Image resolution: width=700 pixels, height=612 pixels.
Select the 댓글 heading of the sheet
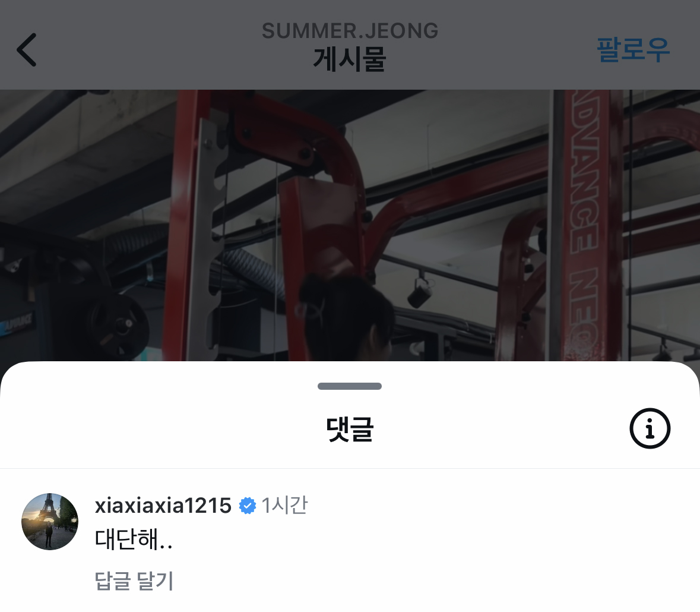pyautogui.click(x=350, y=429)
